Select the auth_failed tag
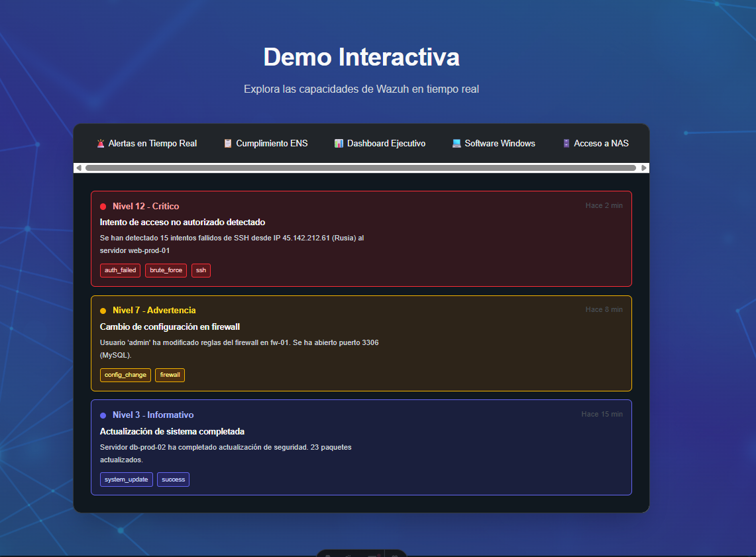Screen dimensions: 756x557 point(120,270)
